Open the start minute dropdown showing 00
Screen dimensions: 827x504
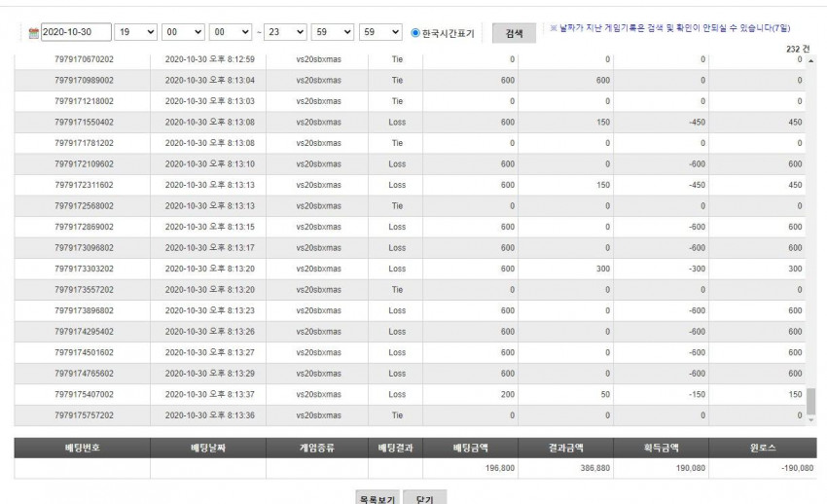183,32
